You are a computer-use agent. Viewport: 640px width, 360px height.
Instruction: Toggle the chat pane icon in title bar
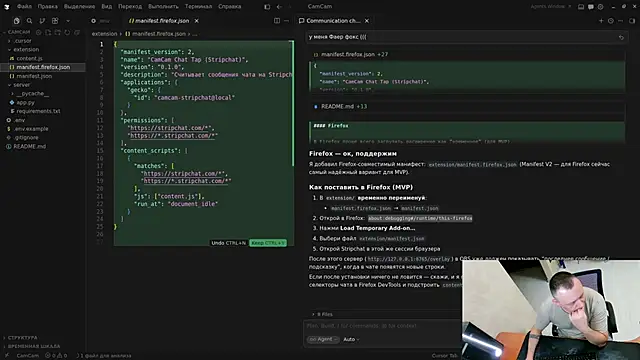pos(591,7)
